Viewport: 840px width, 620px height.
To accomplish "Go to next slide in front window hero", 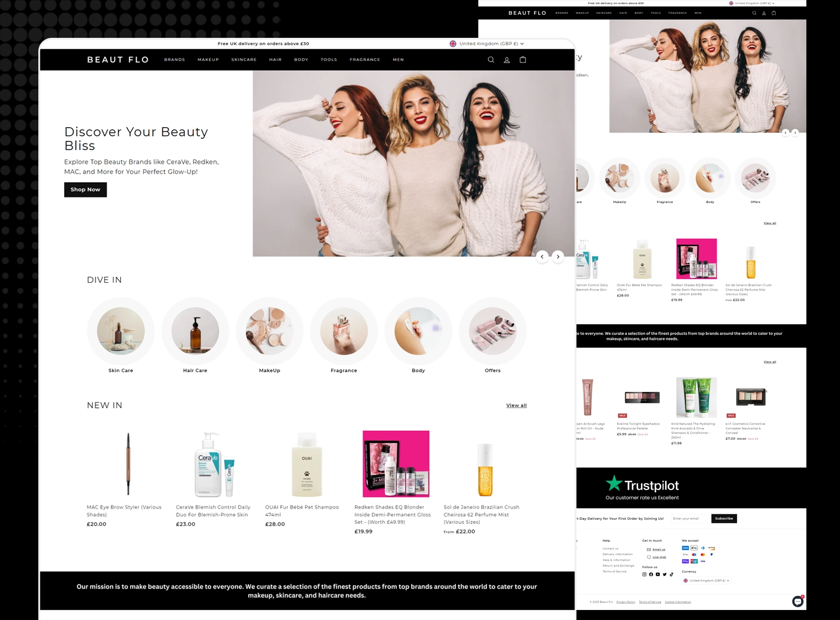I will pyautogui.click(x=558, y=257).
